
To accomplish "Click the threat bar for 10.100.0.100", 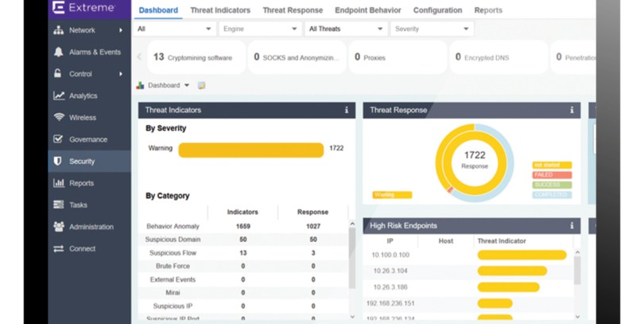I will pos(522,255).
